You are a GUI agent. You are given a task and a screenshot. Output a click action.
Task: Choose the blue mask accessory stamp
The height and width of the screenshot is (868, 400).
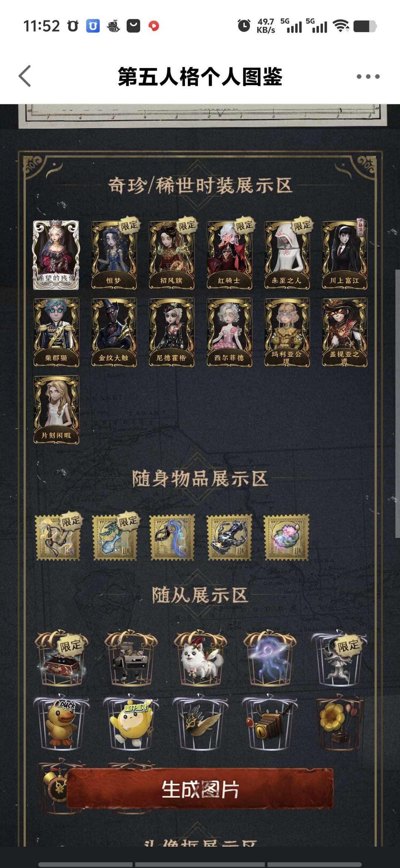[x=172, y=537]
